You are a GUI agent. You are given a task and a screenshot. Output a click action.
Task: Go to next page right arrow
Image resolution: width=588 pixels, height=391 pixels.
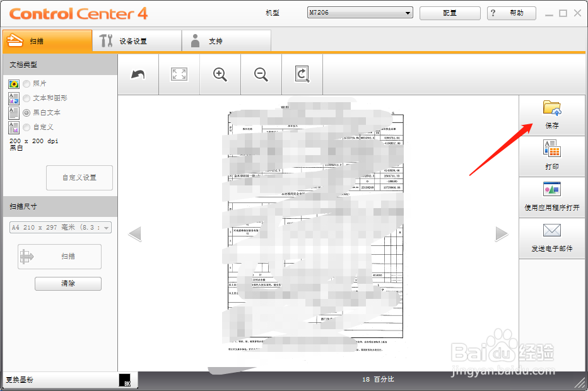502,234
